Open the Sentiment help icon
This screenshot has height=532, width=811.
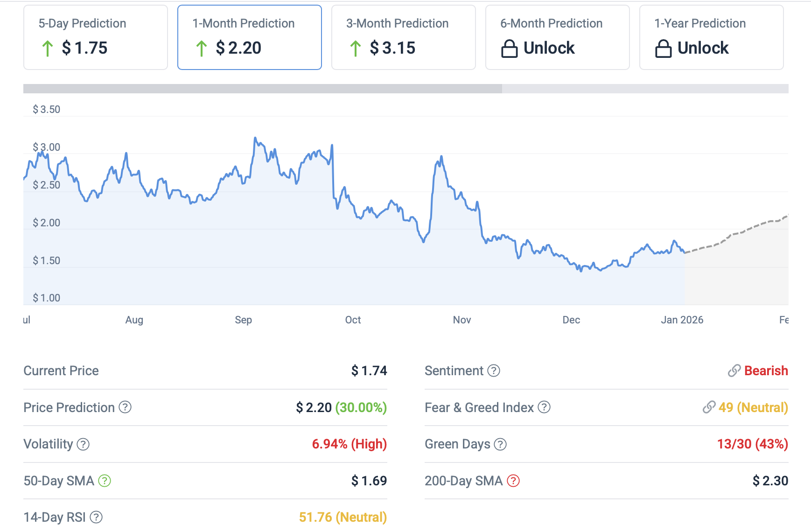(x=494, y=371)
